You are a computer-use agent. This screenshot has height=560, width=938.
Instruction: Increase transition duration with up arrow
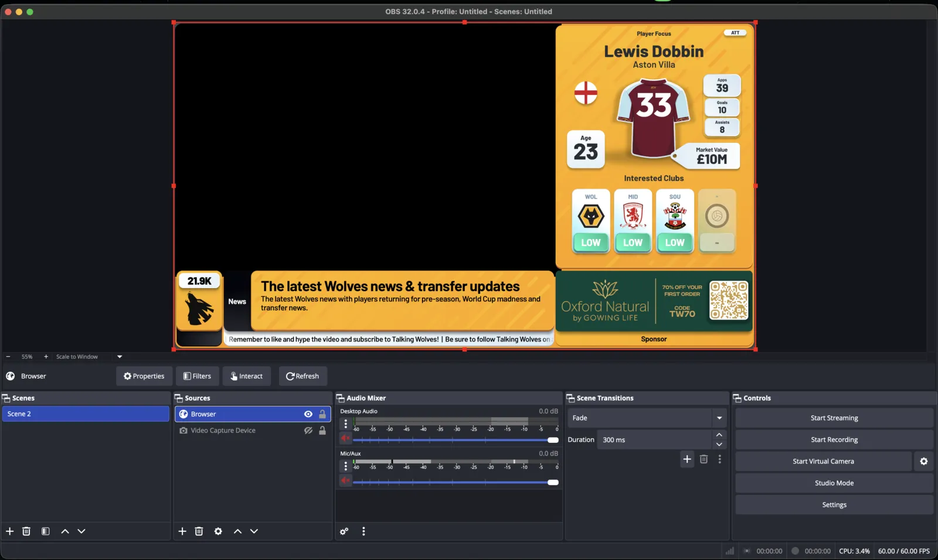point(719,435)
